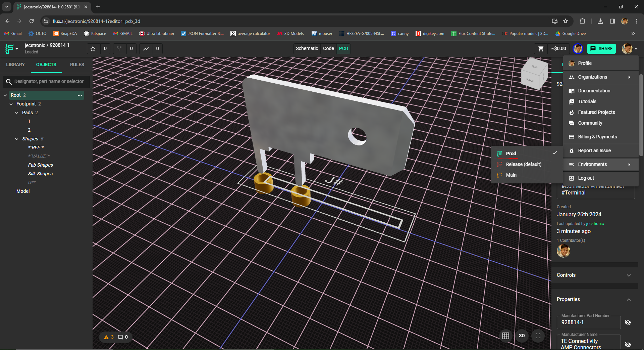Collapse the Root tree node

5,95
